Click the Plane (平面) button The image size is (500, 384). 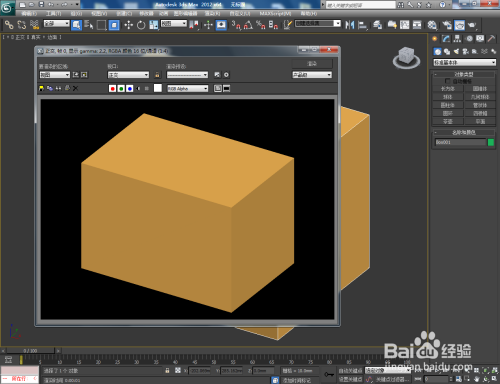[x=480, y=121]
